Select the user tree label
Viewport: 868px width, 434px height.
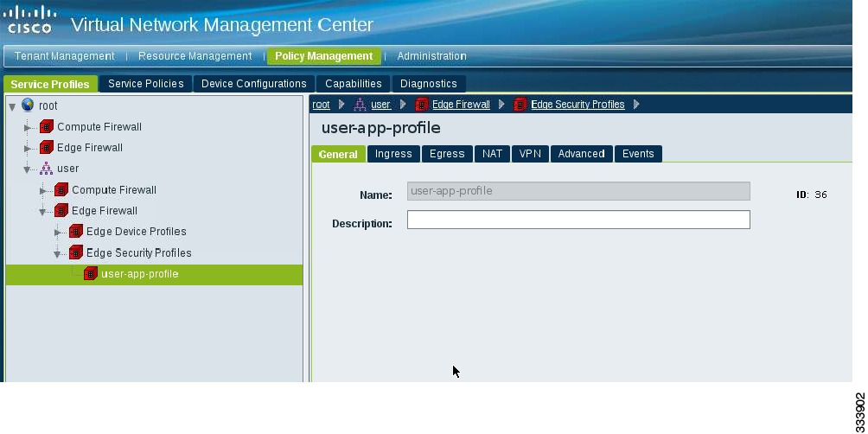click(x=68, y=169)
